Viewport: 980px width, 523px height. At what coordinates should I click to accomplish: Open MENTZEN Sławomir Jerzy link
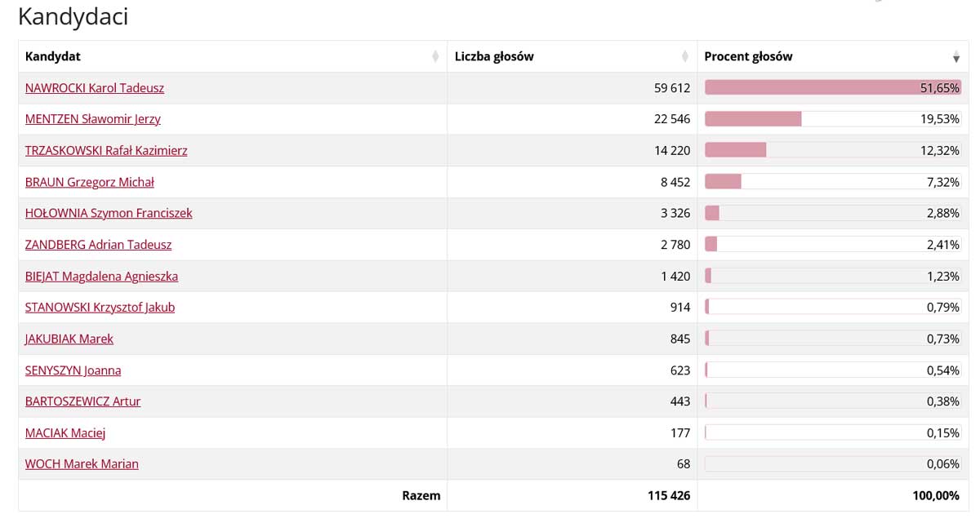tap(93, 119)
